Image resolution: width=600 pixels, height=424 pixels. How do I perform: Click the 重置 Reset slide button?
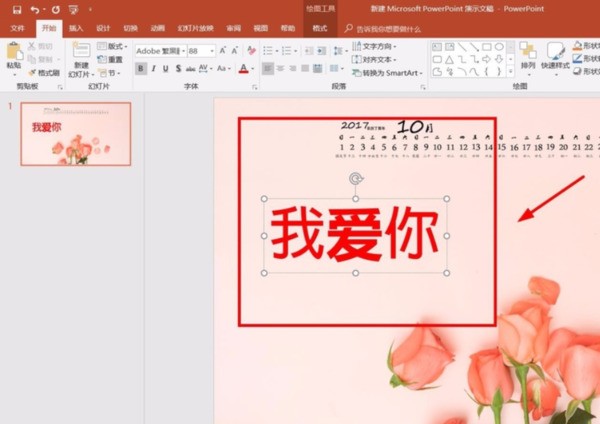click(110, 60)
